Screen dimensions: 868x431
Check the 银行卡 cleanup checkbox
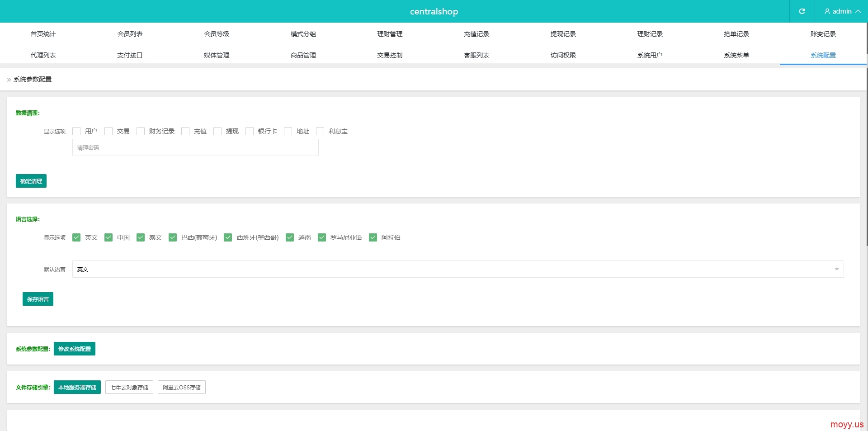250,131
